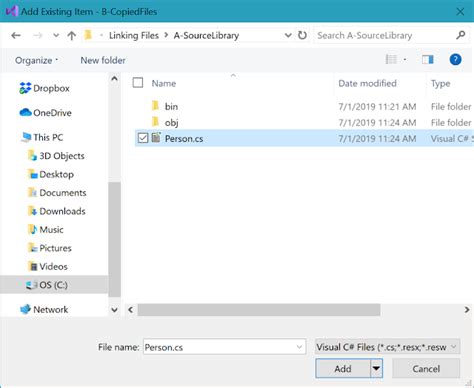Open the 3D Objects folder
Screen dimensions: 474x388
pos(56,156)
